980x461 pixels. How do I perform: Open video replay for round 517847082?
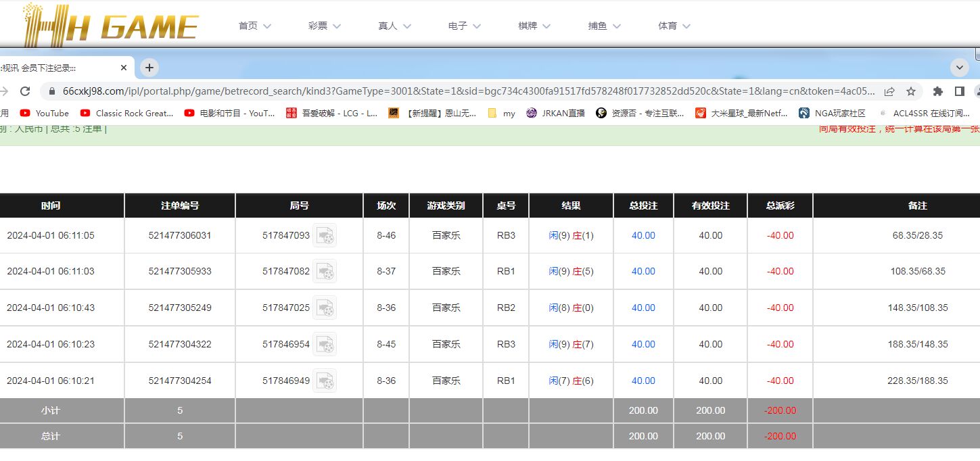(325, 271)
